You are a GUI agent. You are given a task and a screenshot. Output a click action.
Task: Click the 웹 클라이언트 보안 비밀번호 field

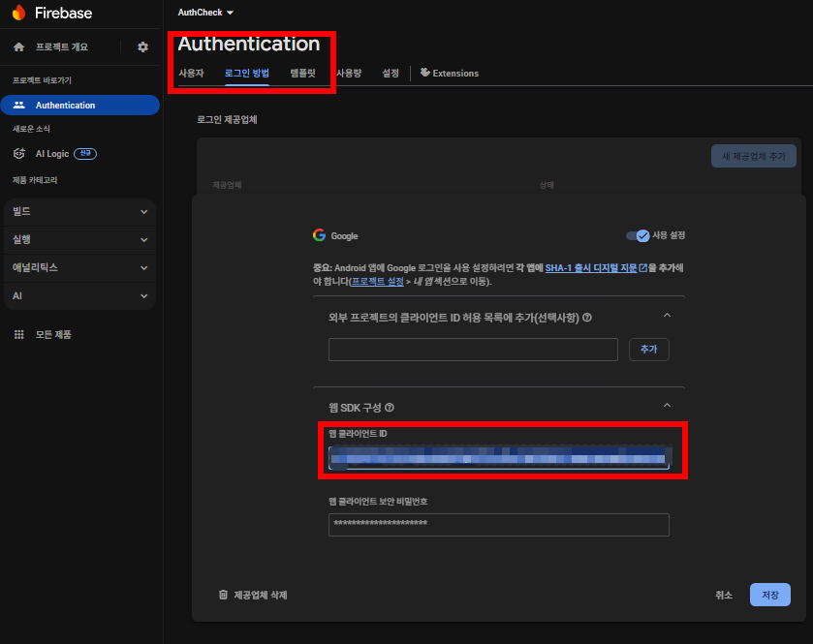click(x=499, y=524)
